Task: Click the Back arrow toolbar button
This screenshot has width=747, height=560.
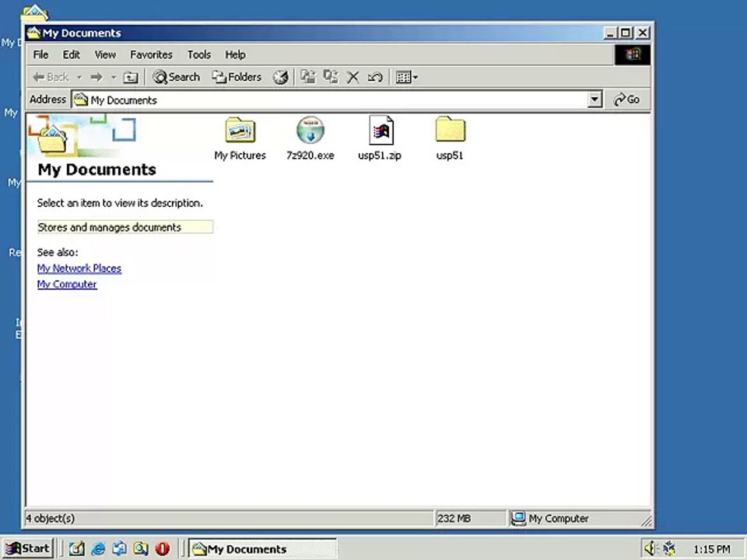Action: tap(51, 77)
